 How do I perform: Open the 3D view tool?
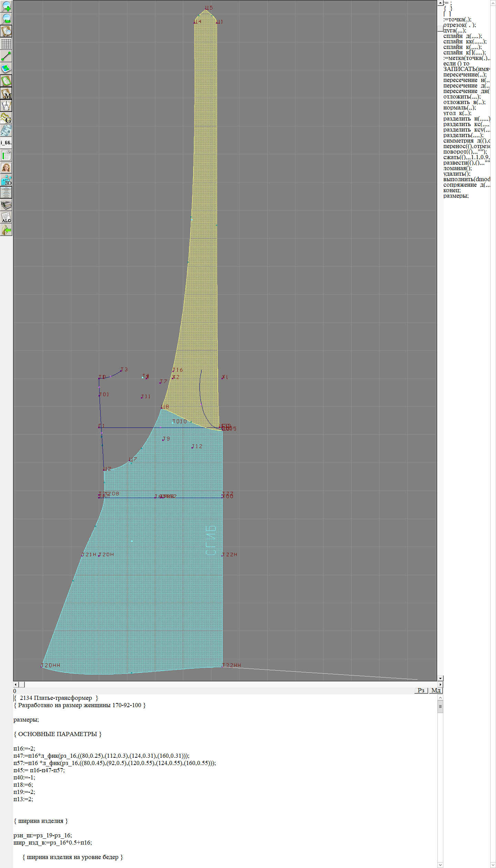pos(6,180)
